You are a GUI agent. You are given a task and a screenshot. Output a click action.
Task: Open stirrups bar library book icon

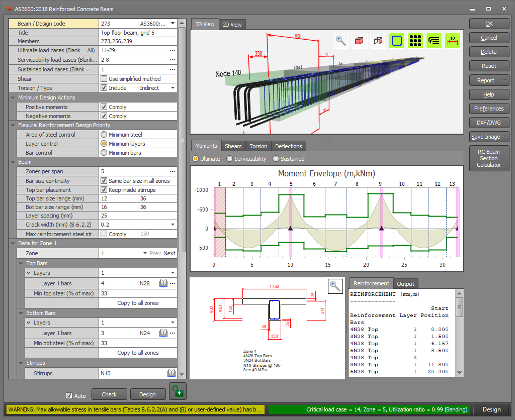point(171,373)
